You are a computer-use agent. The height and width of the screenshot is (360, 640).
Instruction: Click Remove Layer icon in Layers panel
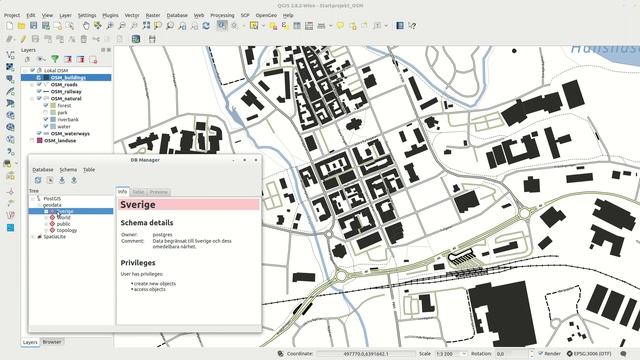click(93, 60)
